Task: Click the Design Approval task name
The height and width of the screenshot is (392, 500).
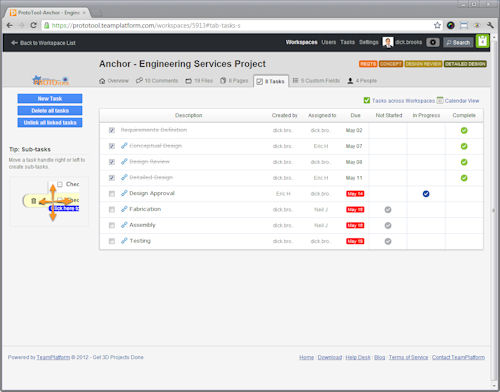Action: (152, 193)
